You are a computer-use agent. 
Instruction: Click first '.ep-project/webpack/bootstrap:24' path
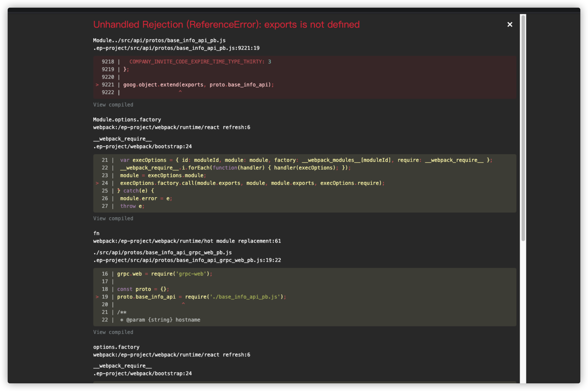click(x=142, y=147)
